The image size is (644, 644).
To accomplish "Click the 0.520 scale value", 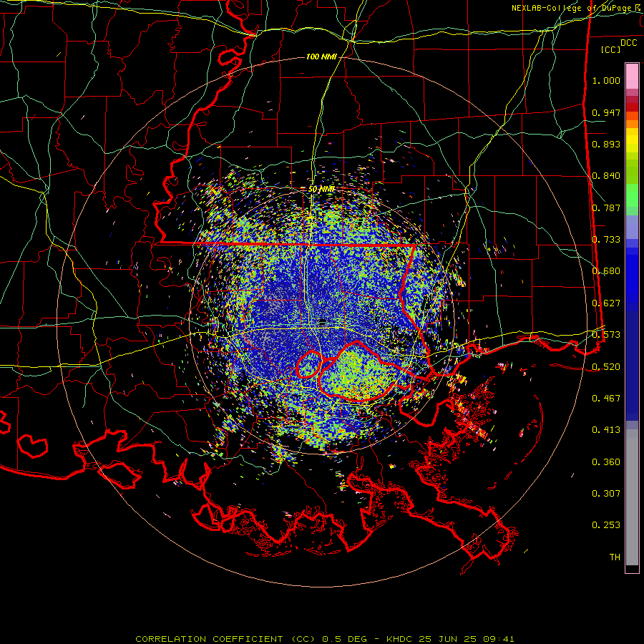I will [x=606, y=367].
